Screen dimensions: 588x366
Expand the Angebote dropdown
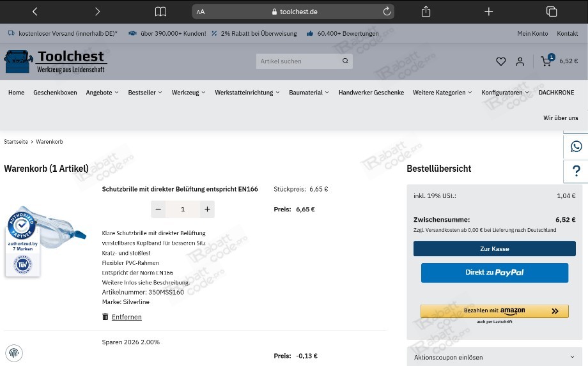pyautogui.click(x=102, y=93)
